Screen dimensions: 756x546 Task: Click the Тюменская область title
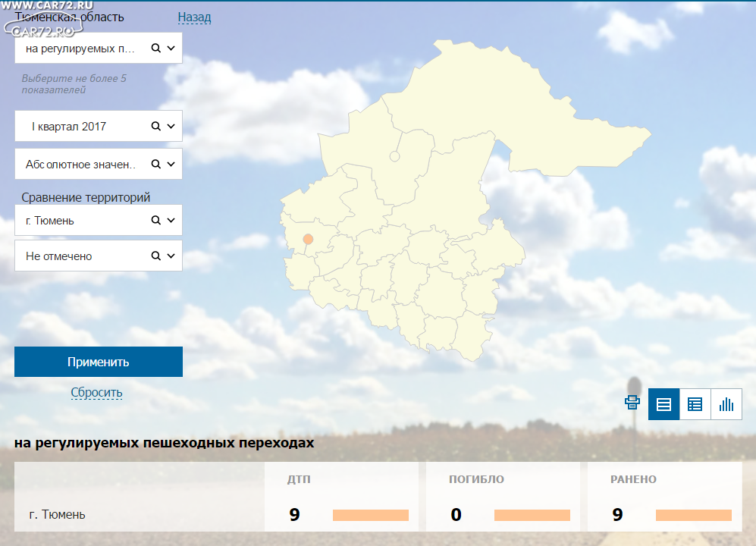[70, 17]
